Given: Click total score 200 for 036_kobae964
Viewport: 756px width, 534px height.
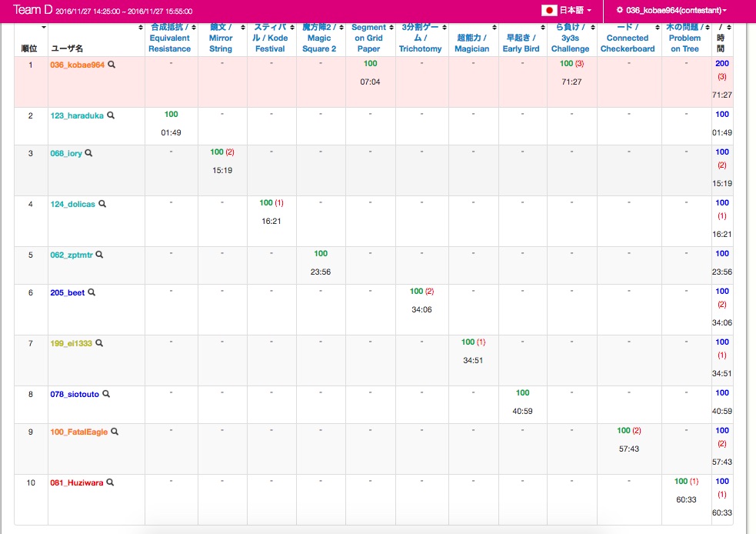Looking at the screenshot, I should pyautogui.click(x=721, y=63).
